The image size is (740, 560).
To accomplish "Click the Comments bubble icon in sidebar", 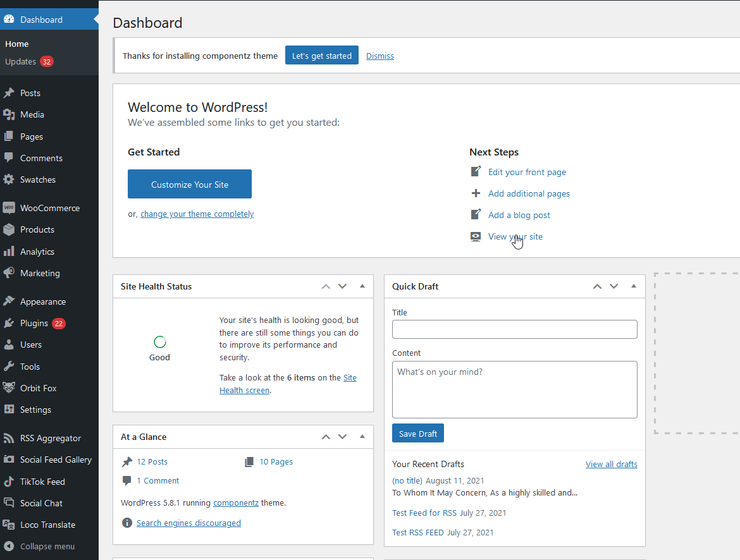I will 9,158.
